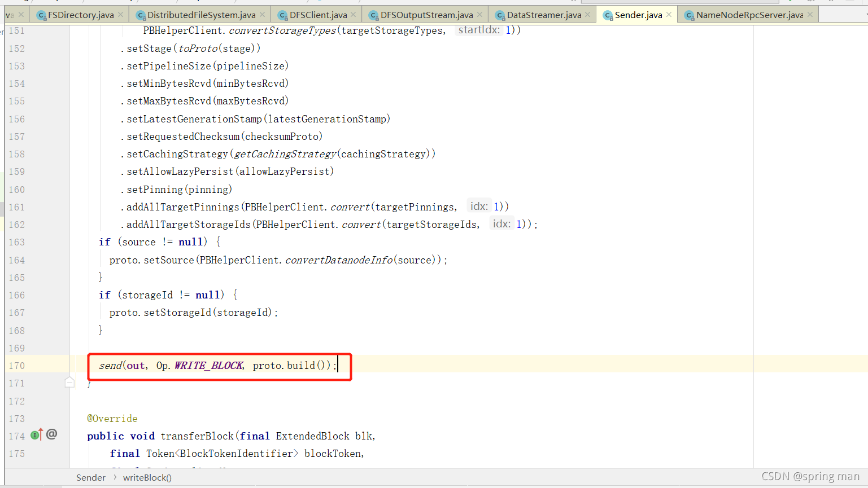868x488 pixels.
Task: Select the Sender breadcrumb
Action: (x=91, y=478)
